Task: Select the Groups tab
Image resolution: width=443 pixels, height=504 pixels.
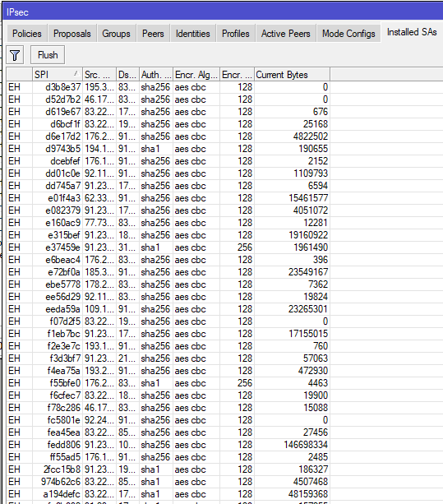Action: (x=116, y=34)
